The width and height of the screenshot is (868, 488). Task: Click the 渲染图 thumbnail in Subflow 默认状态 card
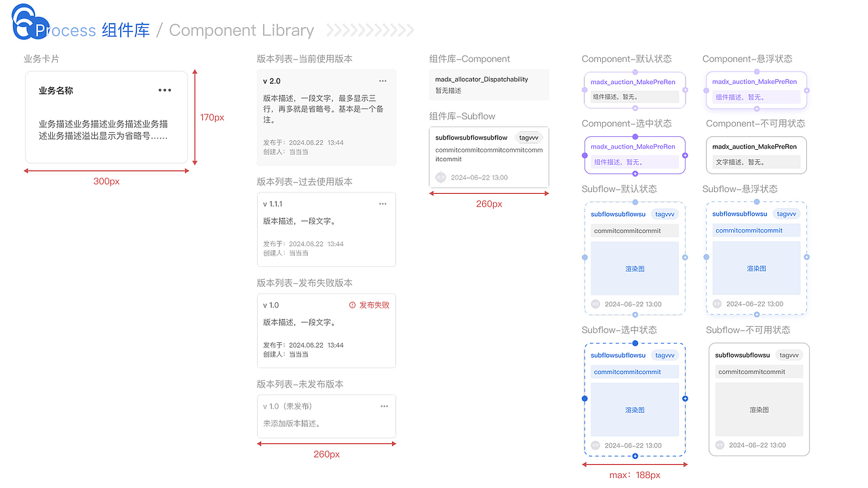[635, 268]
